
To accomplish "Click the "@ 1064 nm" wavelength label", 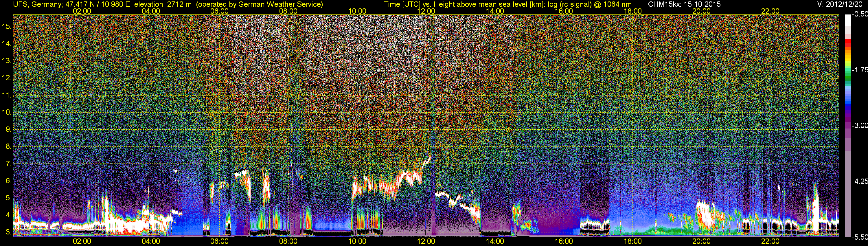I will tap(613, 4).
